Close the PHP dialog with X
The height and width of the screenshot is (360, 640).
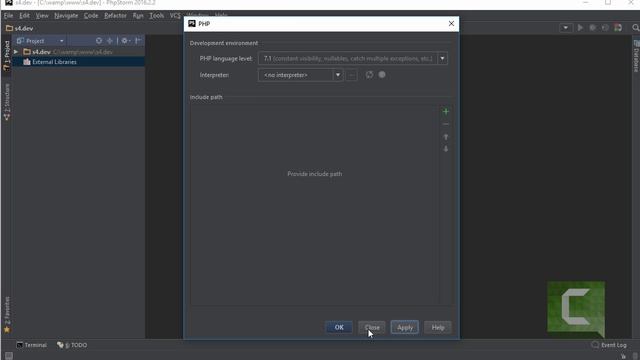point(451,24)
